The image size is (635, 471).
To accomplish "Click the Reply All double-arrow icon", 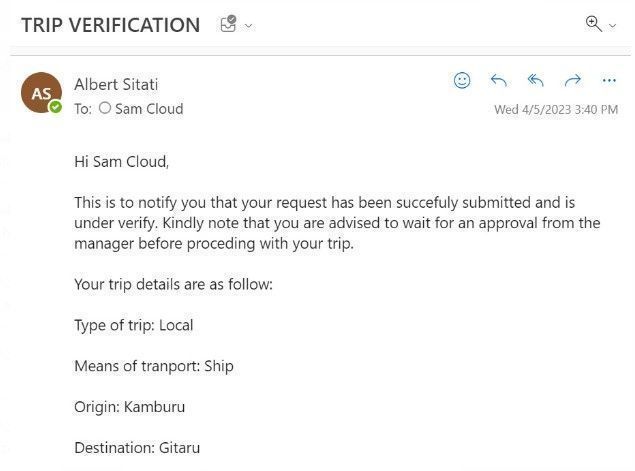I will pos(535,81).
